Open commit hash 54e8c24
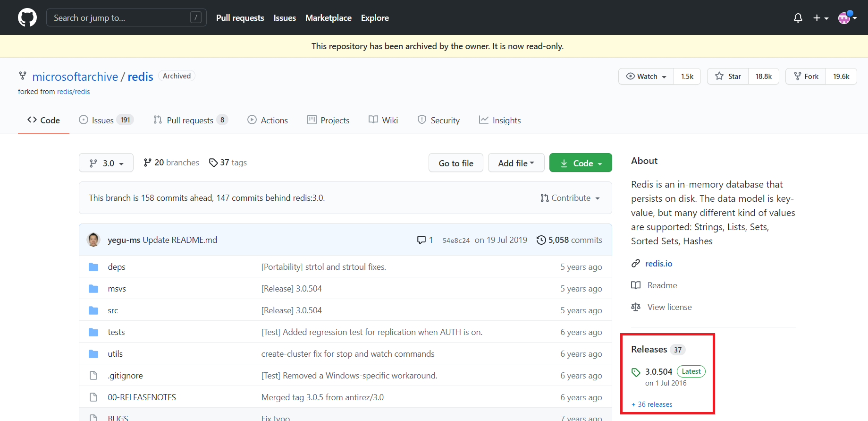Screen dimensions: 868x421 (x=456, y=241)
